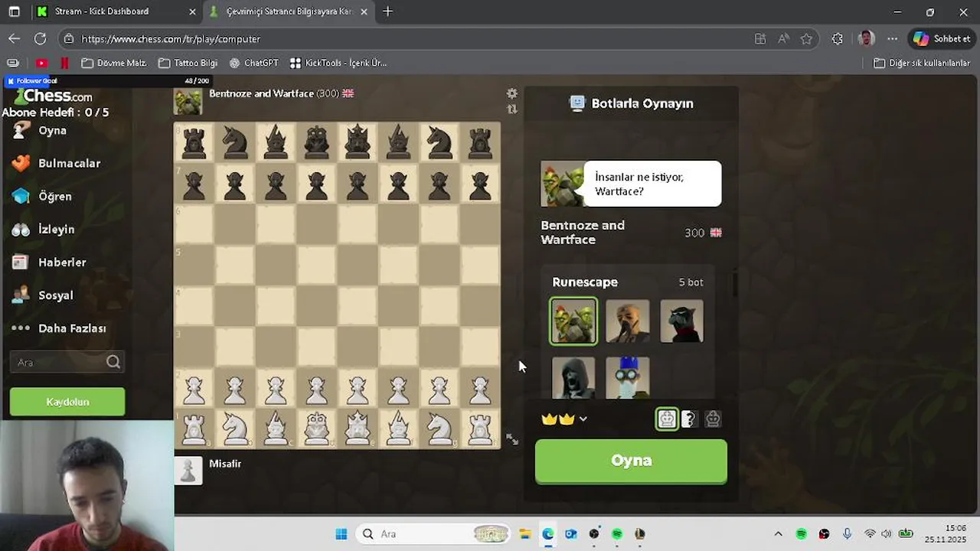The width and height of the screenshot is (980, 551).
Task: Click the sidebar search magnifier icon
Action: tap(113, 362)
